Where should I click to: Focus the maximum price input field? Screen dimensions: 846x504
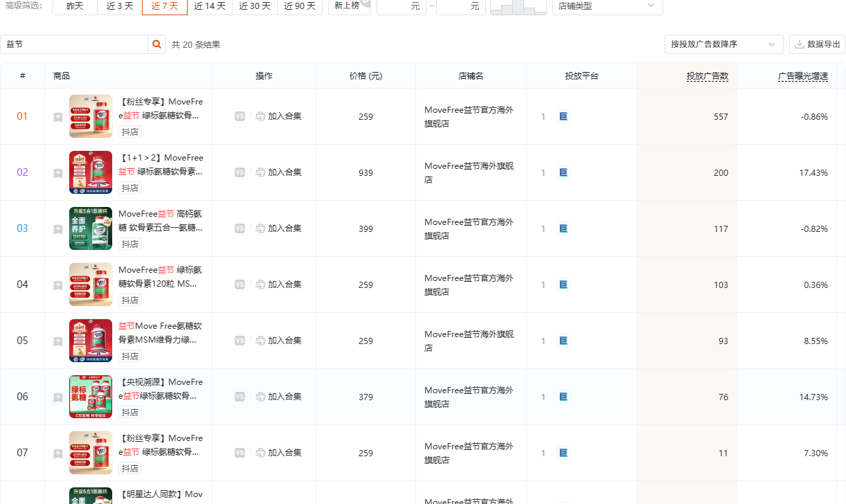click(461, 6)
